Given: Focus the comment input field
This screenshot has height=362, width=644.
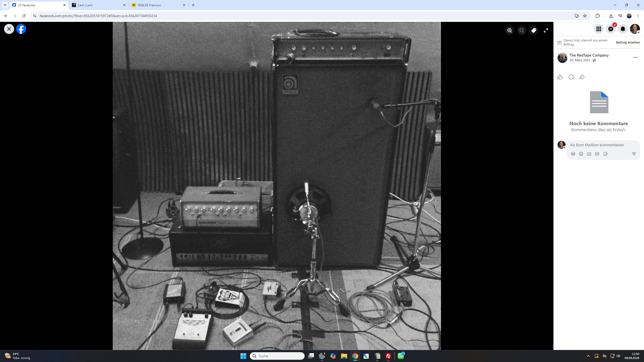Looking at the screenshot, I should coord(603,145).
